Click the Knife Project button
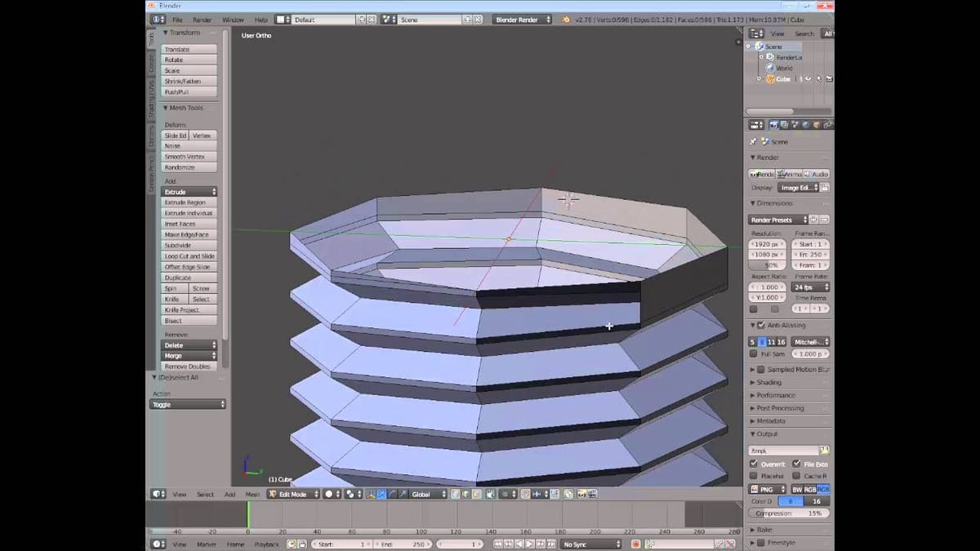The width and height of the screenshot is (980, 551). [189, 310]
